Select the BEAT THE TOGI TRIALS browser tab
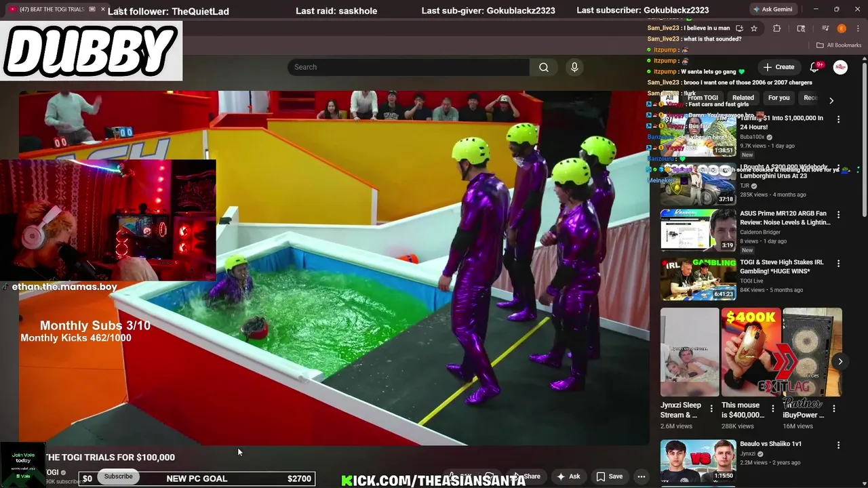Image resolution: width=868 pixels, height=488 pixels. (x=51, y=9)
